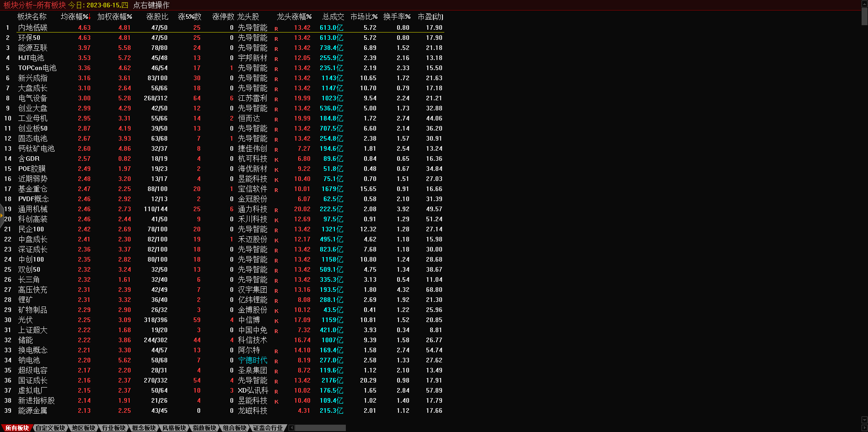Click the vertical scrollbar down arrow
Screen dimensions: 868x432
point(864,420)
